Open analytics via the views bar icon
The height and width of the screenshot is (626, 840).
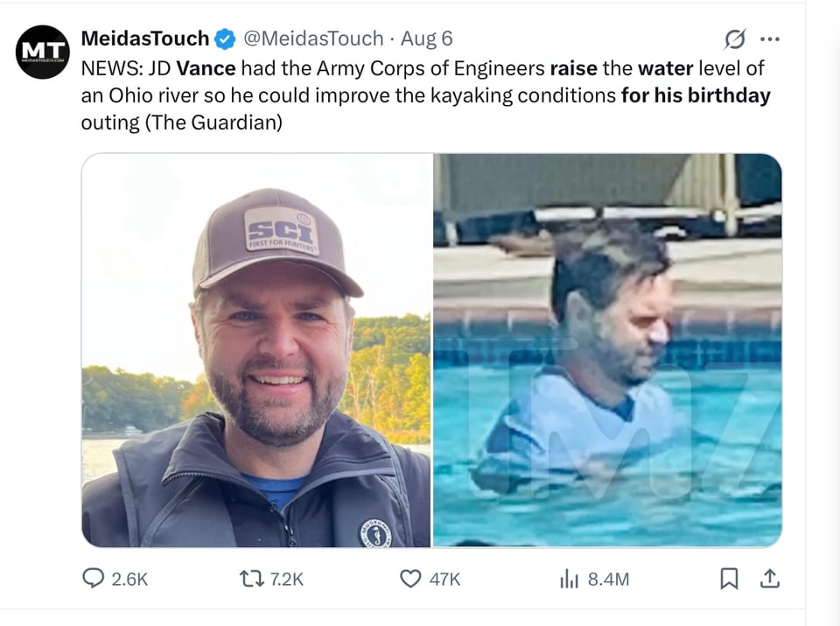click(570, 579)
